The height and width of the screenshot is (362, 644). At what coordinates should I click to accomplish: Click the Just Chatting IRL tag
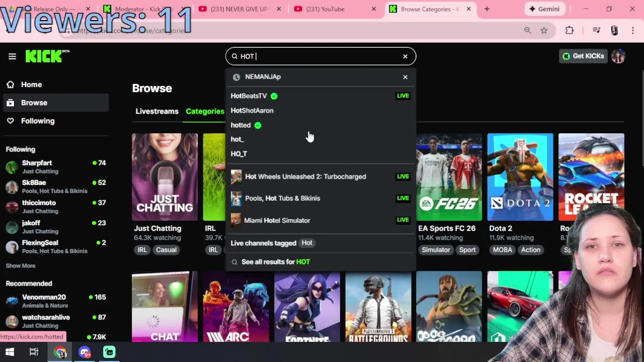[x=142, y=250]
